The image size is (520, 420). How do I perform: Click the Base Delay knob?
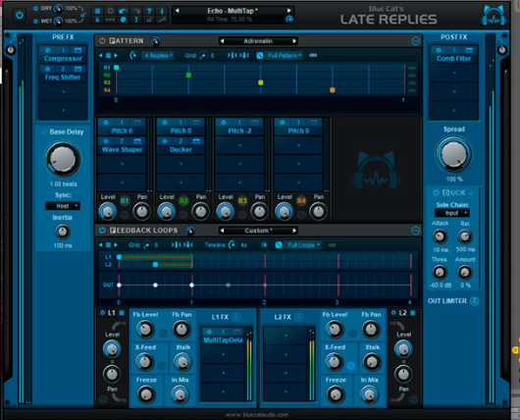click(x=63, y=159)
